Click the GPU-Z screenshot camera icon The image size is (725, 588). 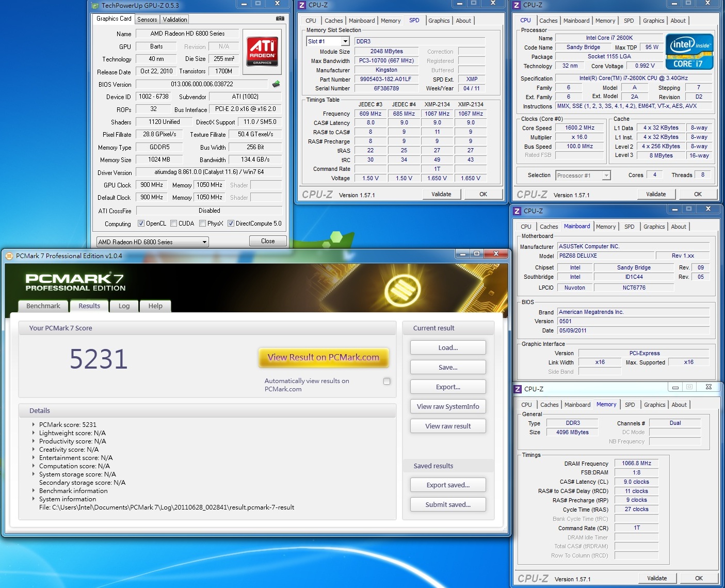[280, 19]
